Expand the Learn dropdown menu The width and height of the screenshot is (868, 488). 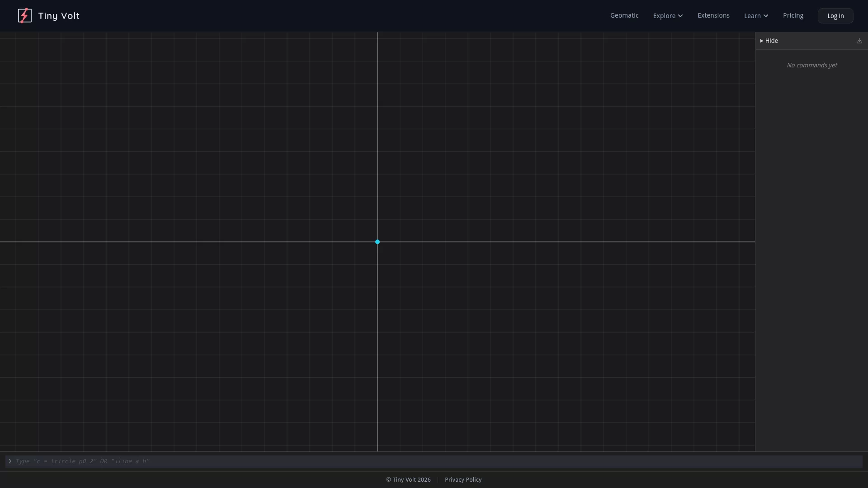(x=756, y=16)
